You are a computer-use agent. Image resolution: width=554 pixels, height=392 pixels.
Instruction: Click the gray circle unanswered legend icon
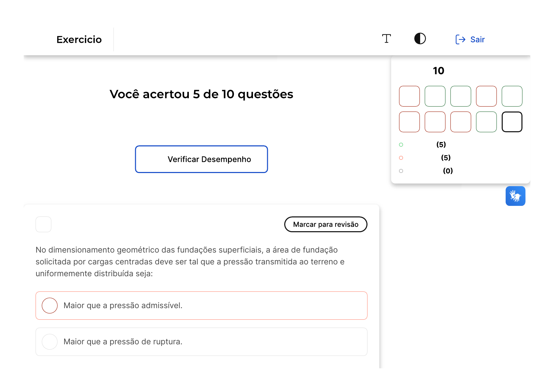[401, 171]
